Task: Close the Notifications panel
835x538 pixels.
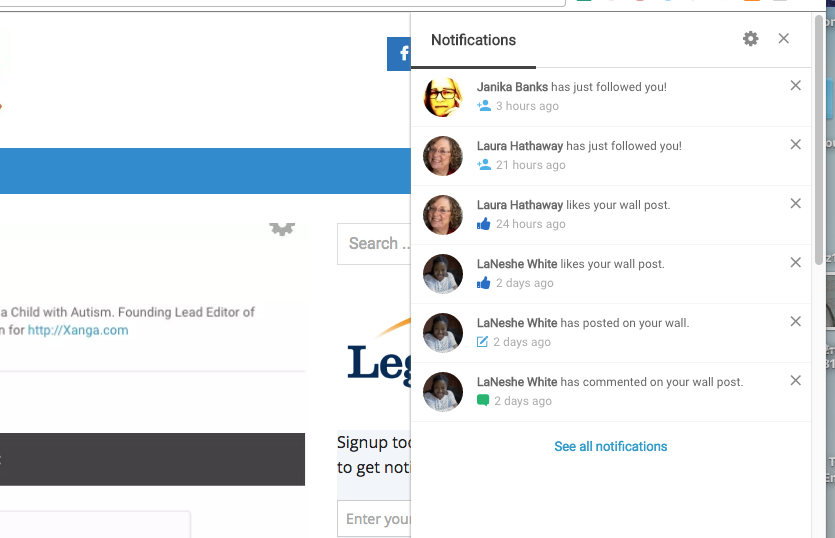Action: click(x=784, y=39)
